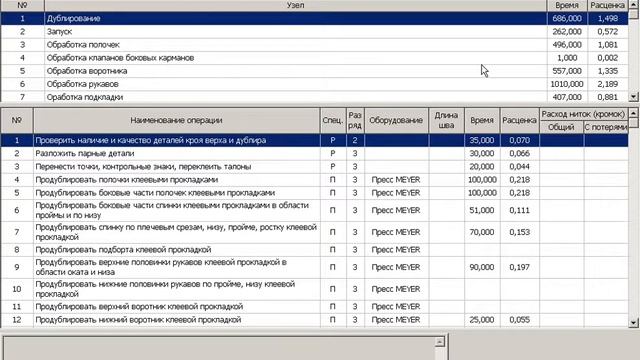Viewport: 640px width, 360px height.
Task: Click rate value 2,189 for Обработка рукавов
Action: [x=608, y=84]
